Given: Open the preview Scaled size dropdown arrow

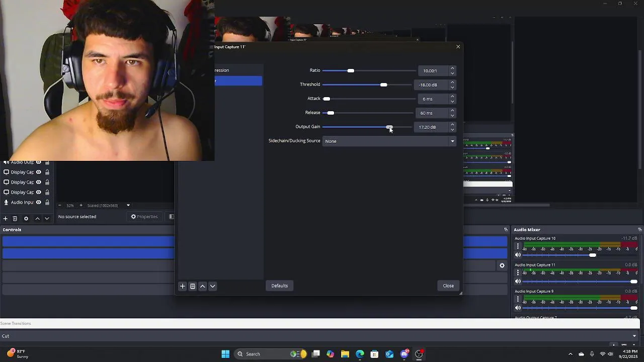Looking at the screenshot, I should (128, 205).
